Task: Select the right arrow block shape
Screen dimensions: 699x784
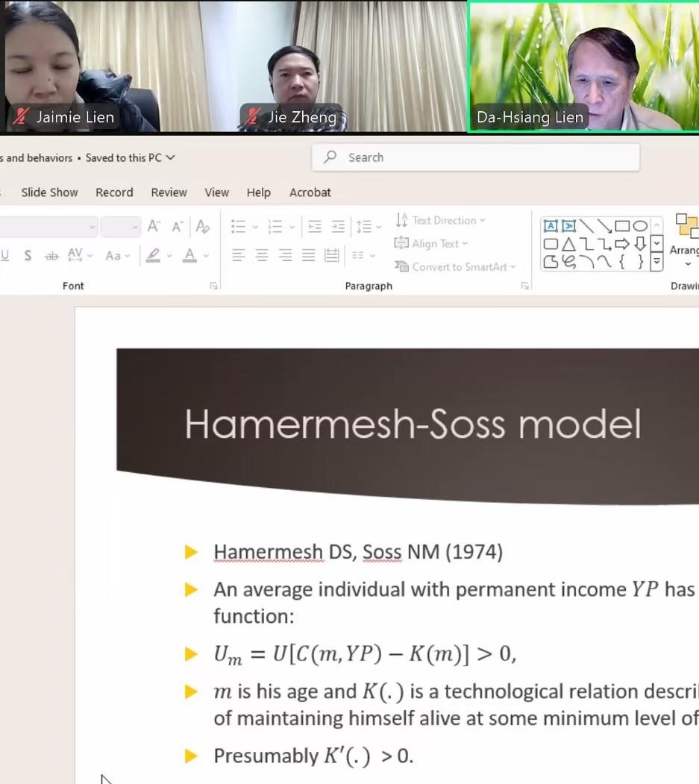Action: click(622, 244)
